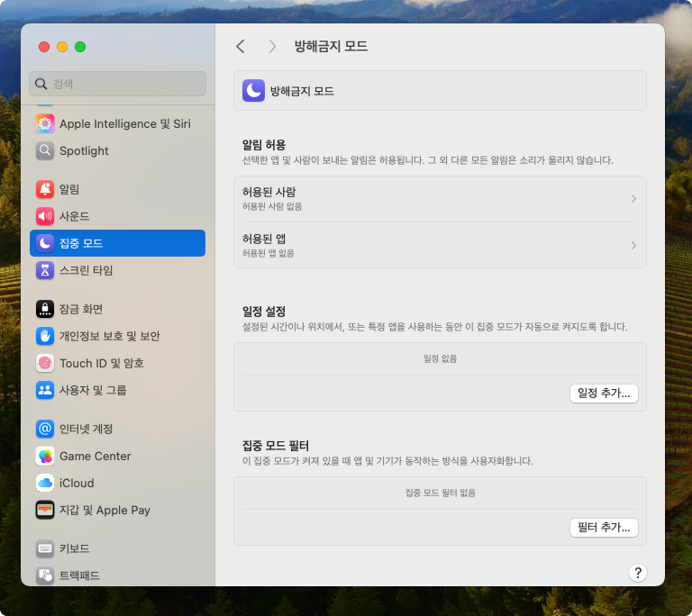
Task: Open the 사운드 speaker icon
Action: (44, 216)
